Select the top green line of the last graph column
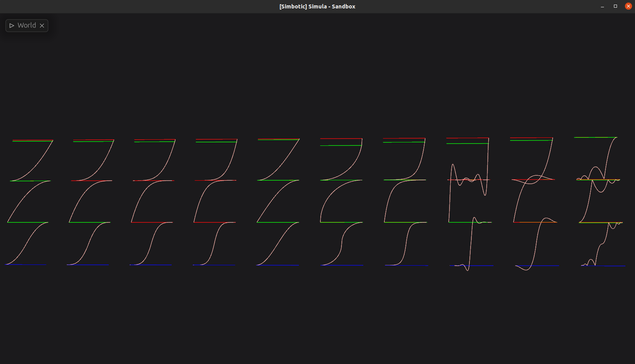This screenshot has width=635, height=364. (595, 137)
